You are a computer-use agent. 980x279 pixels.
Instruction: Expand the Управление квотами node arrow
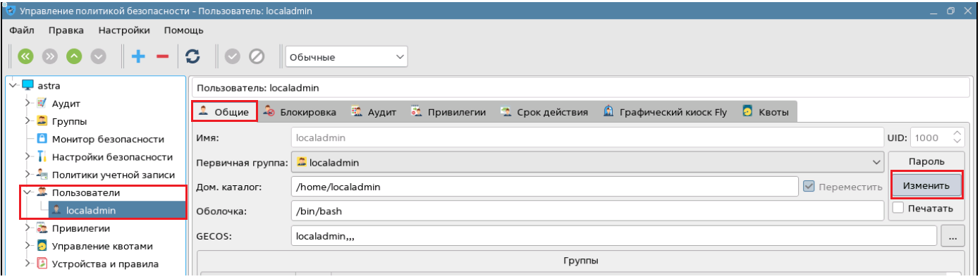tap(28, 246)
